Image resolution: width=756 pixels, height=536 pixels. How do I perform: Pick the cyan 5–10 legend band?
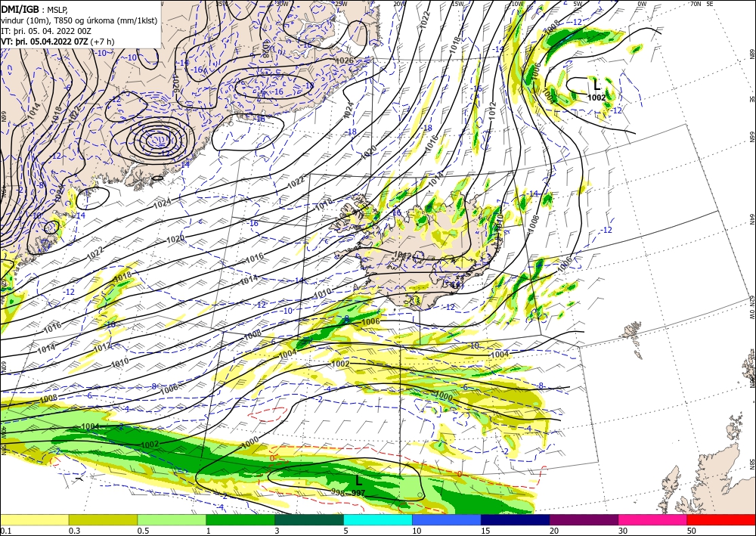pyautogui.click(x=378, y=519)
